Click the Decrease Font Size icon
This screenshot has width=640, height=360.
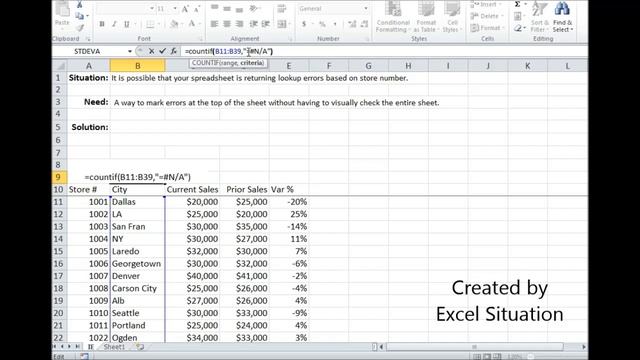point(197,9)
